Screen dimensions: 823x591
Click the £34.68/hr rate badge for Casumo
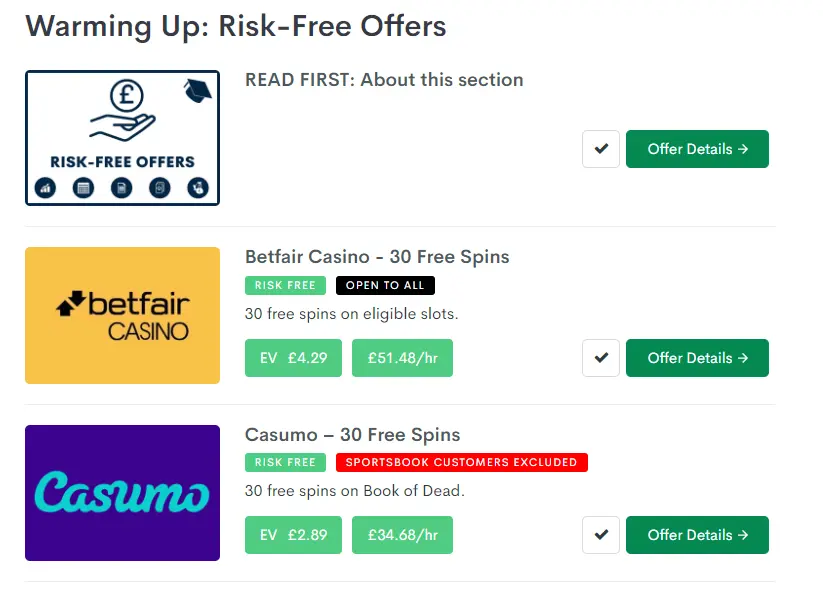(402, 535)
